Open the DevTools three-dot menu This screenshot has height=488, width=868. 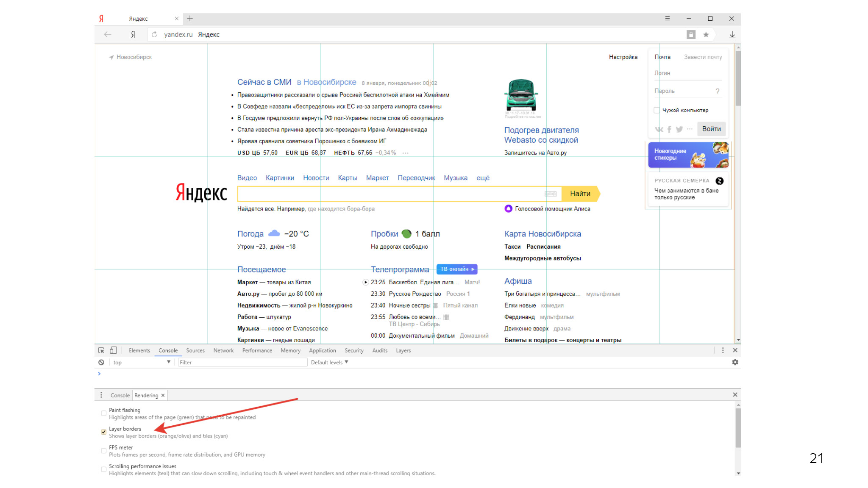pos(723,350)
